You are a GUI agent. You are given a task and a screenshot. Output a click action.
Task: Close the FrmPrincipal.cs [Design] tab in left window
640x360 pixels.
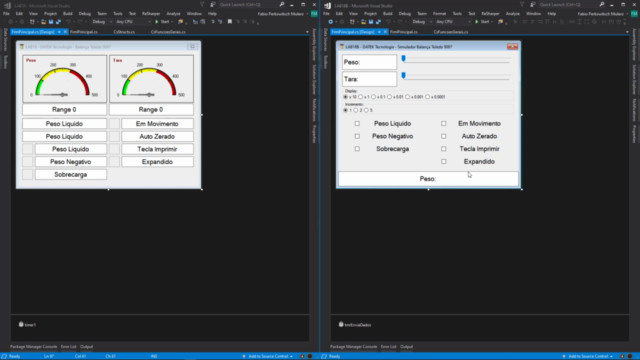click(x=65, y=32)
